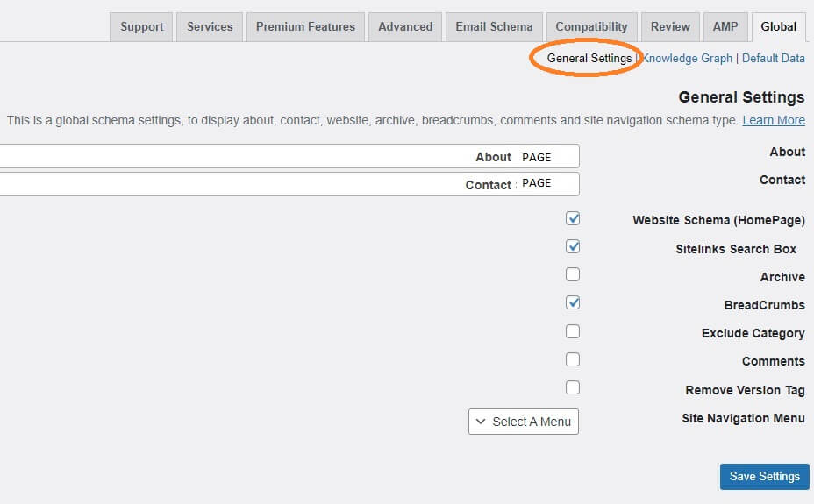The width and height of the screenshot is (814, 504).
Task: Click the Remove Version Tag label
Action: [745, 390]
